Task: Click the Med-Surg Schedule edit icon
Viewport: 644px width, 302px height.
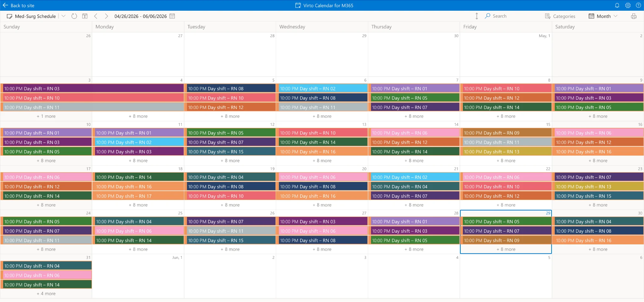Action: point(10,16)
